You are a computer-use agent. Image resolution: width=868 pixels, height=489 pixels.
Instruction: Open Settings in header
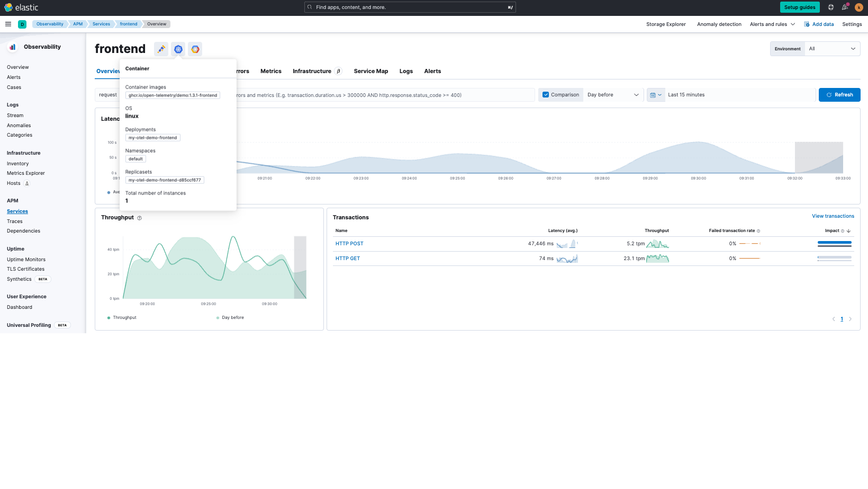(852, 24)
